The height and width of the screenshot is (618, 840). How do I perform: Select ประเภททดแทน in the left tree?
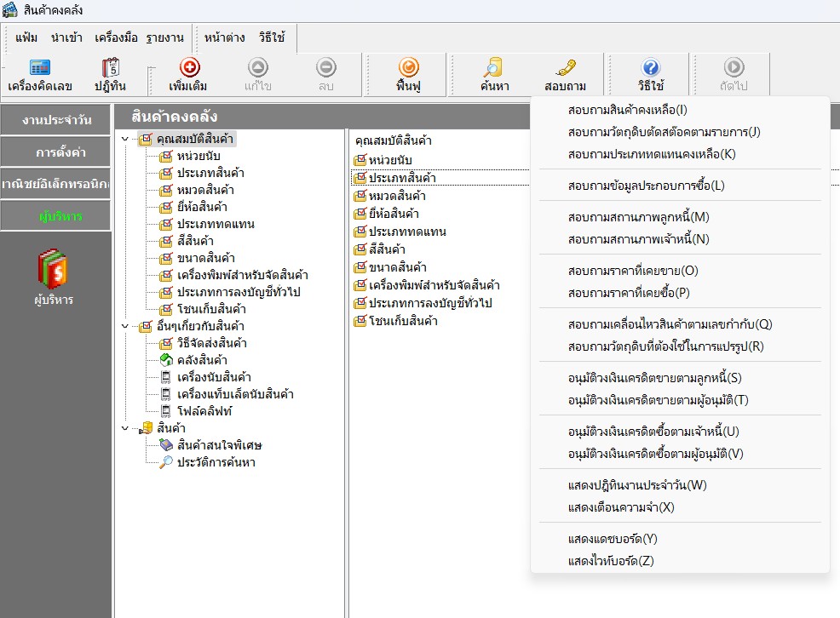tap(216, 224)
